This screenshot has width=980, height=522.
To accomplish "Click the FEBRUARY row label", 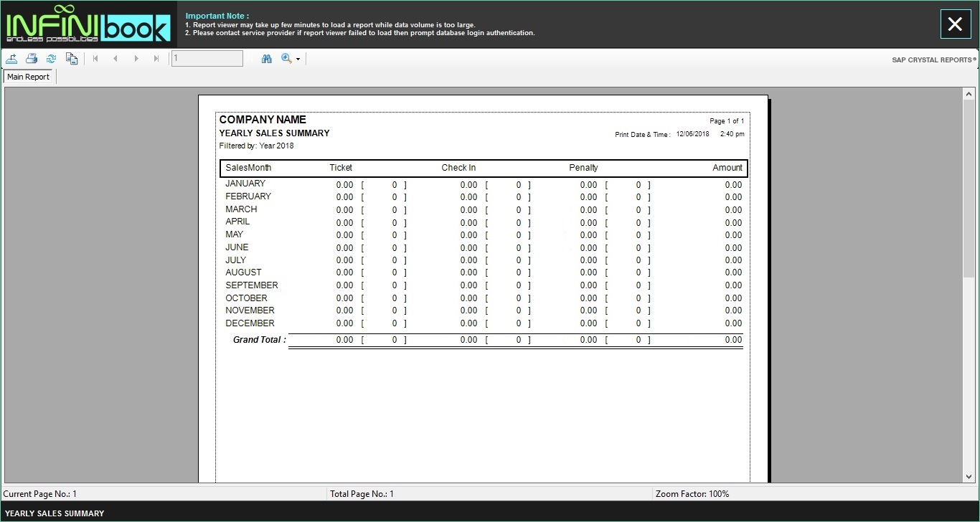I will pyautogui.click(x=248, y=196).
